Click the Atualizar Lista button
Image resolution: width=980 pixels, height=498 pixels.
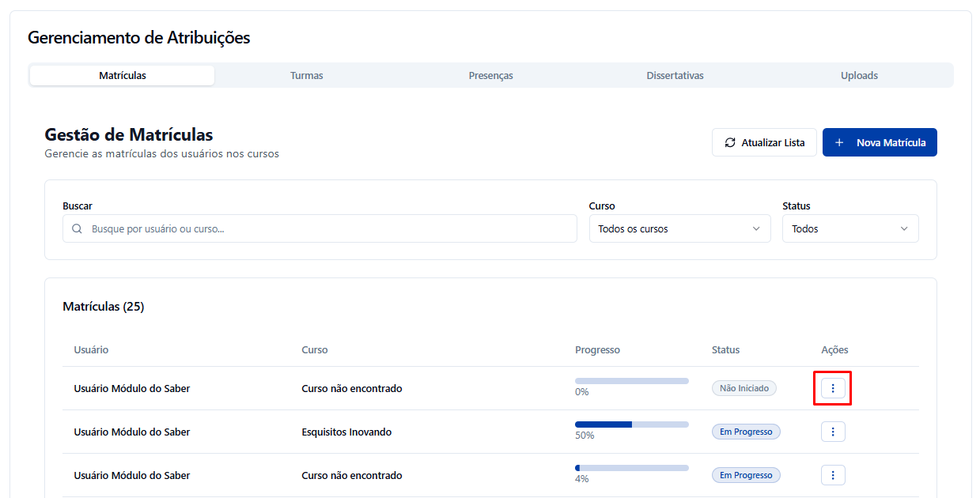pos(764,143)
